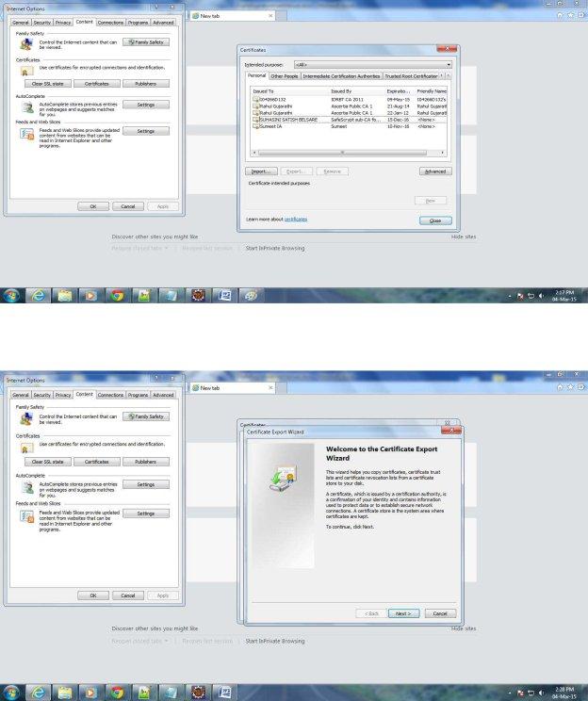Screen dimensions: 588x701
Task: Click Hide sites link below Certificates dialog
Action: coord(464,236)
